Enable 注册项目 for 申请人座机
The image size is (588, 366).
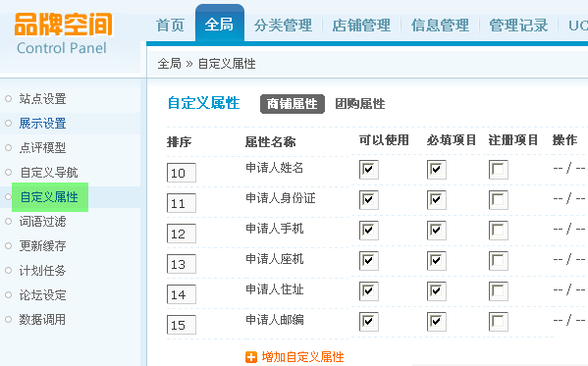pos(499,261)
